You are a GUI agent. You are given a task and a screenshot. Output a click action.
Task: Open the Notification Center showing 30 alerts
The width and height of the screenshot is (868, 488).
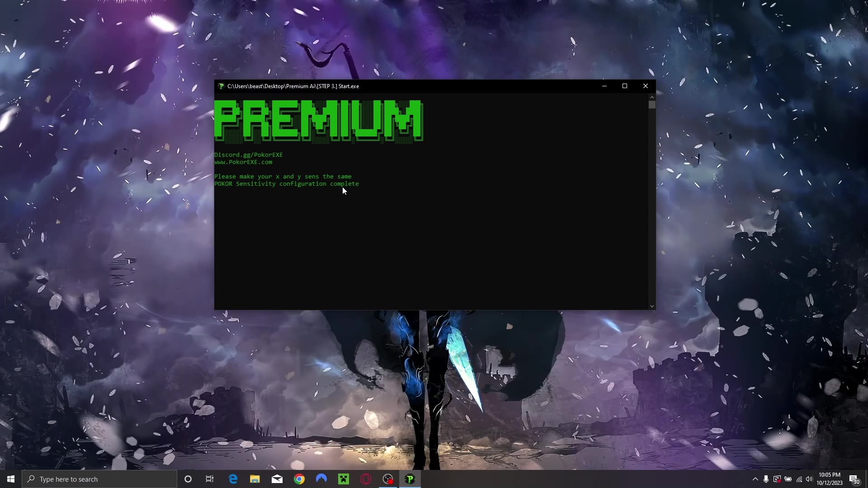pos(854,479)
